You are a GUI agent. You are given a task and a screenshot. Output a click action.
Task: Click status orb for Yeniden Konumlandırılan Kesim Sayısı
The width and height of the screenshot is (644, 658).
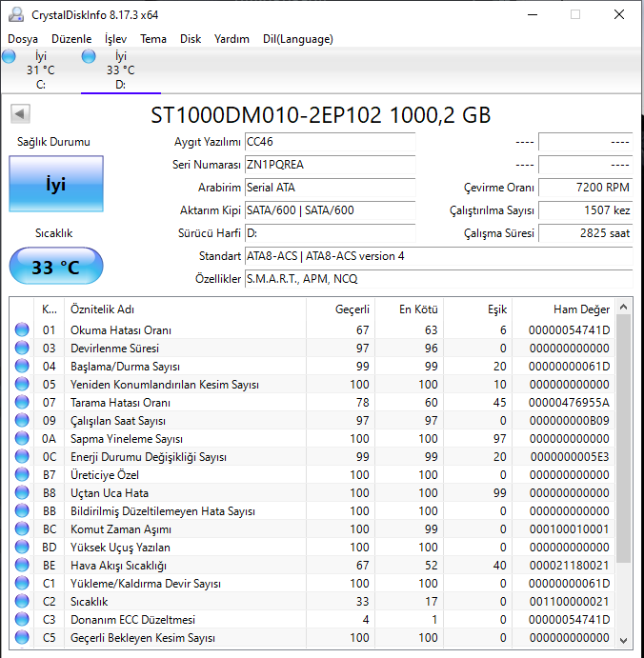pos(22,384)
